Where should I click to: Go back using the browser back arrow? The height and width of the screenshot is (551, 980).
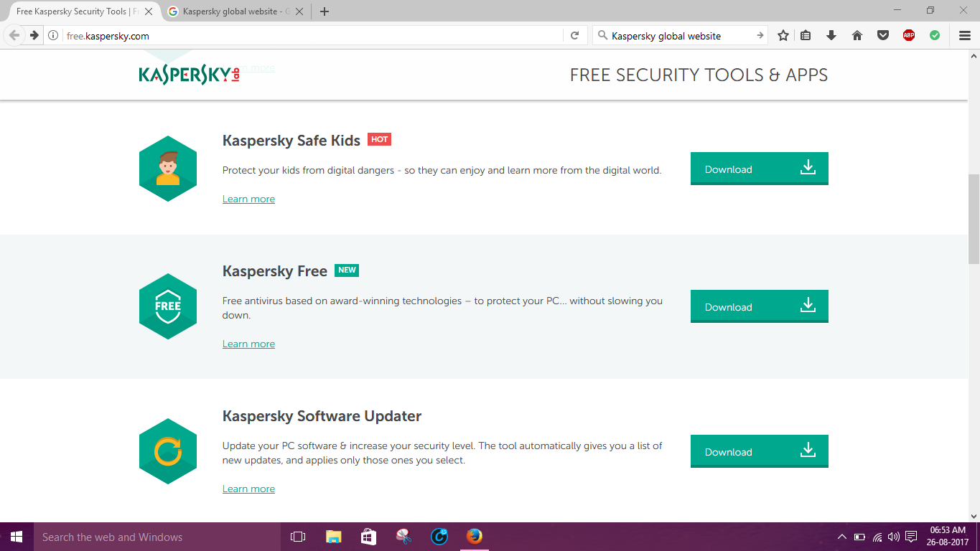14,35
